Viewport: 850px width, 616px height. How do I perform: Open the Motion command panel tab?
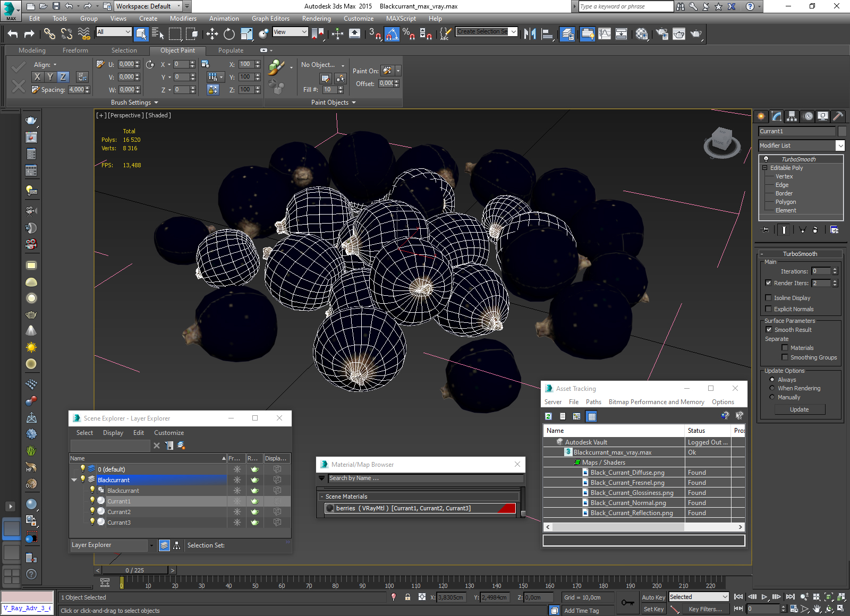pyautogui.click(x=807, y=116)
